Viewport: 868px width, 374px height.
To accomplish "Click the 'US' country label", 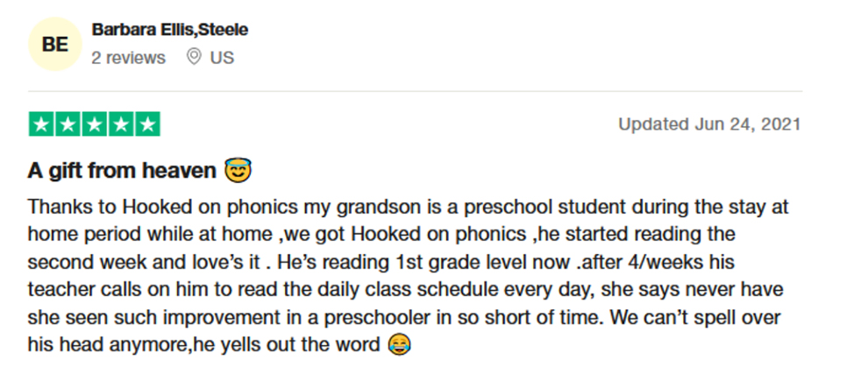I will pyautogui.click(x=222, y=58).
